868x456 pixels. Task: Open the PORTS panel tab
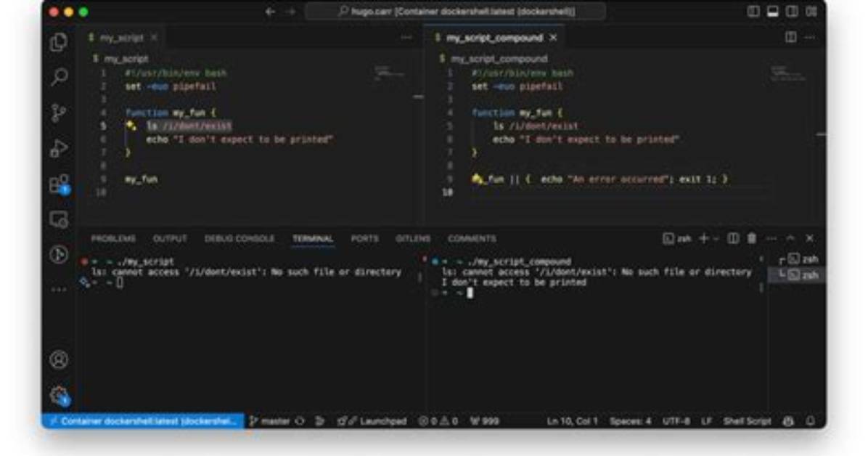point(365,238)
